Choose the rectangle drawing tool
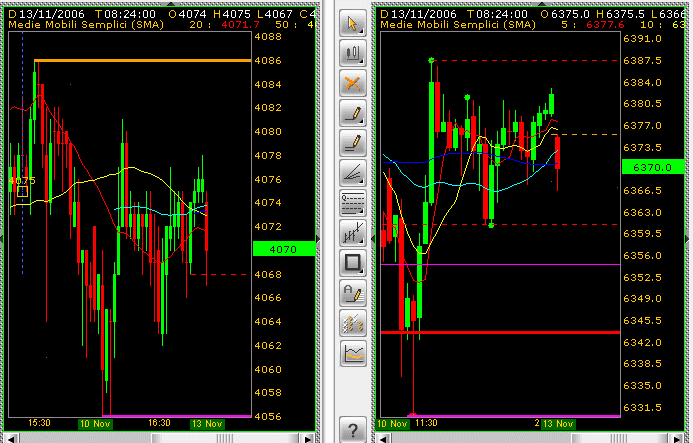Viewport: 693px width, 443px height. coord(352,263)
